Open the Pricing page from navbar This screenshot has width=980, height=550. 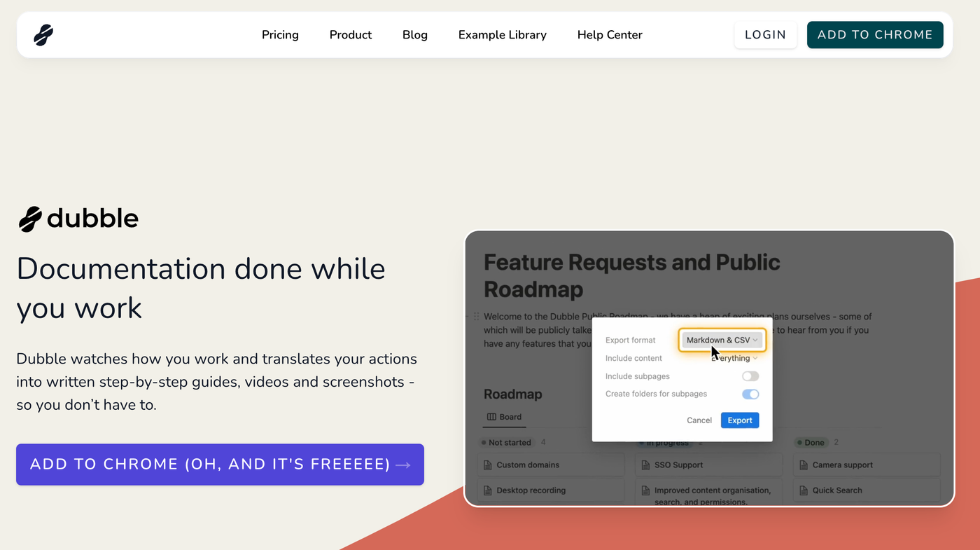280,35
